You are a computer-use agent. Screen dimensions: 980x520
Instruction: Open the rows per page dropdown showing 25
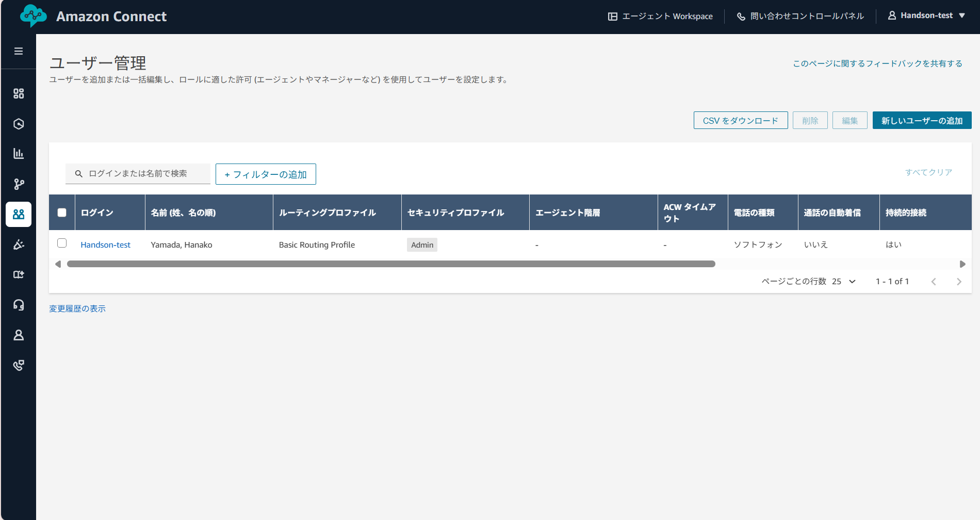click(x=844, y=282)
